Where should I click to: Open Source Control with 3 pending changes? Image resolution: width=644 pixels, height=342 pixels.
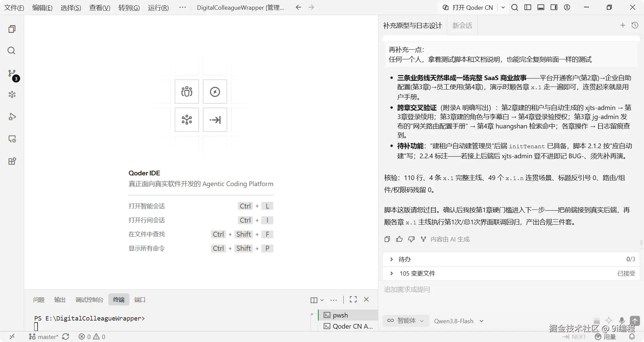(x=13, y=74)
